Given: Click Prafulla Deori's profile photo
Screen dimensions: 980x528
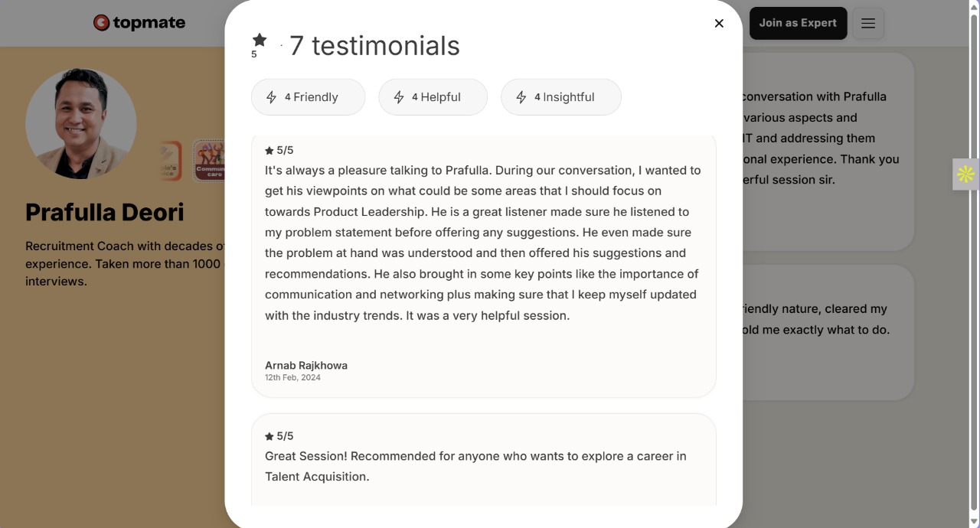Looking at the screenshot, I should [x=81, y=123].
